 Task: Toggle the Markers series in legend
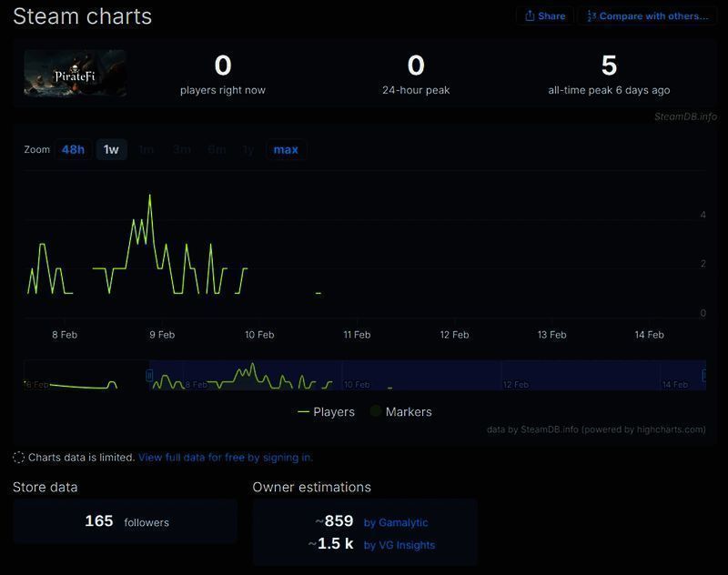(x=400, y=412)
